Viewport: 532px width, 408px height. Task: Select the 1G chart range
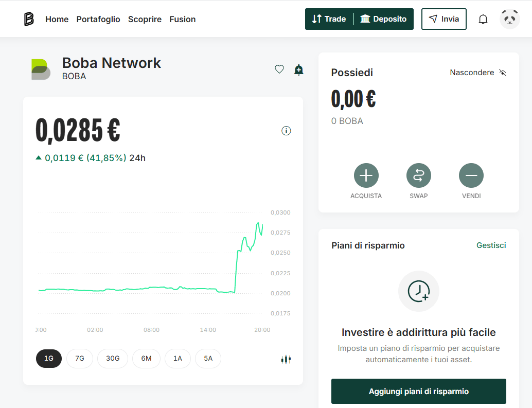[x=49, y=359]
